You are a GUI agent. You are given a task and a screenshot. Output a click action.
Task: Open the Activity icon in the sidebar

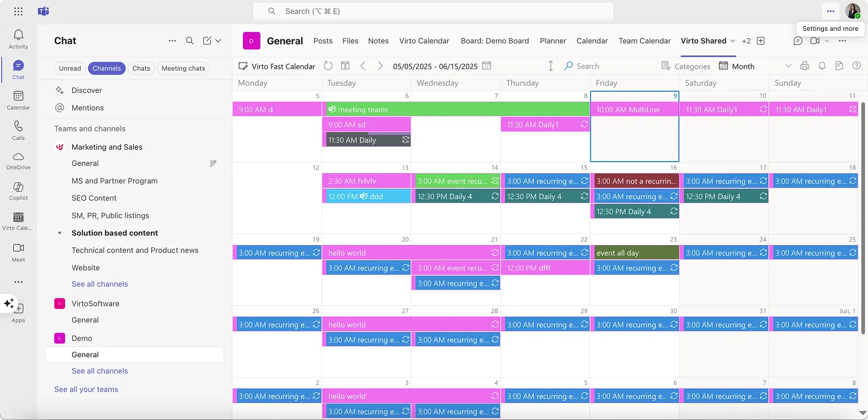(x=18, y=38)
